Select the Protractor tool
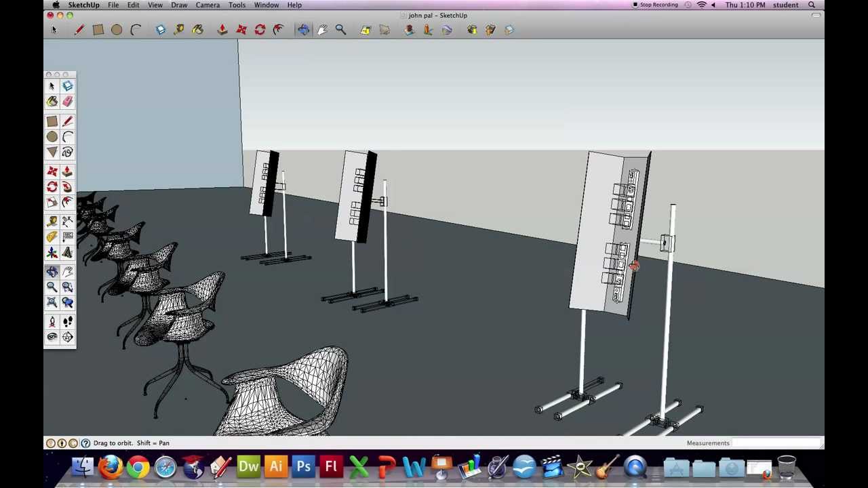868x488 pixels. [x=52, y=237]
